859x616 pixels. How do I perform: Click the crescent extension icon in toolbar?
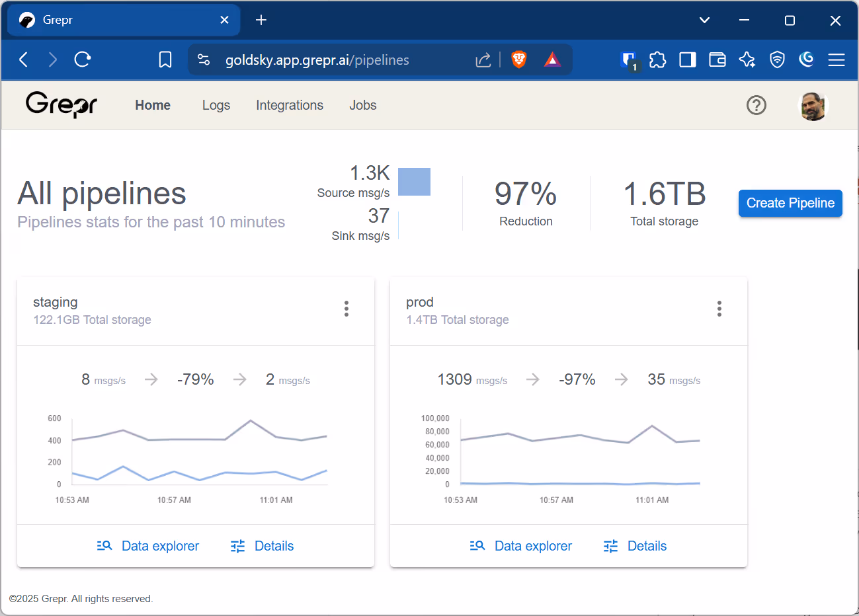coord(806,59)
